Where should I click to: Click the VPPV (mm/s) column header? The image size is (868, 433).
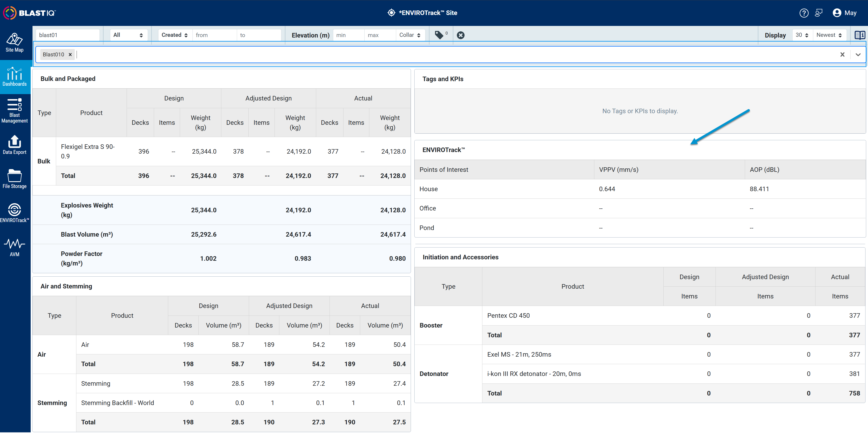(618, 170)
